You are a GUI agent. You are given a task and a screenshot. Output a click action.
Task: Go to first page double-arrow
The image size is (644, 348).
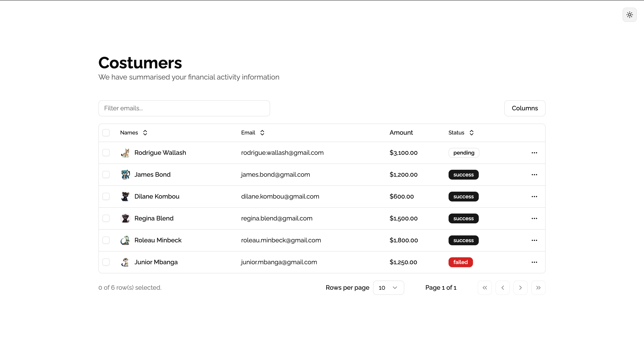click(x=485, y=288)
